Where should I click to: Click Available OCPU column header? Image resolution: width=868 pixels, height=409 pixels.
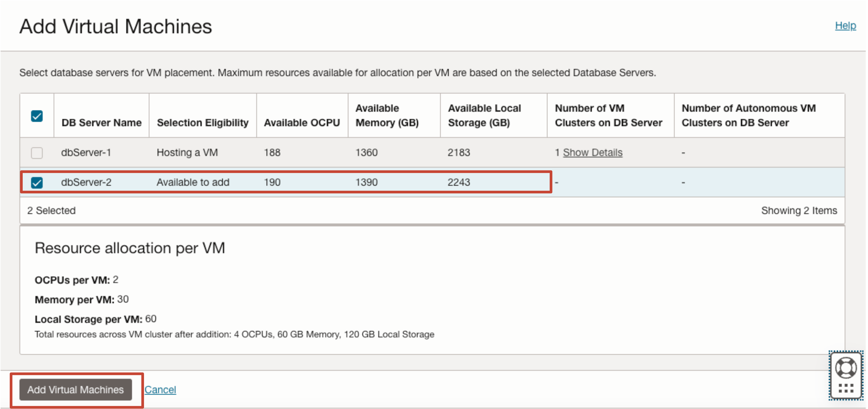click(302, 123)
